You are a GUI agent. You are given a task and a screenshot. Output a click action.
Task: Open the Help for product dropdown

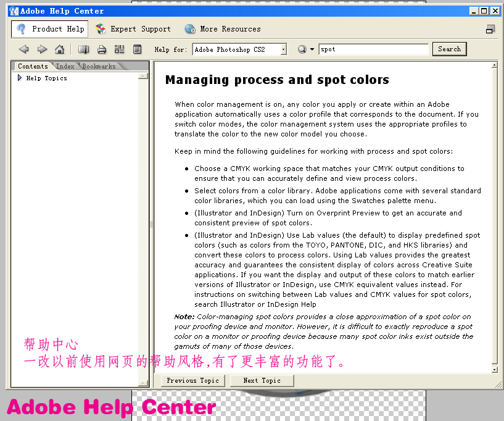pos(284,49)
